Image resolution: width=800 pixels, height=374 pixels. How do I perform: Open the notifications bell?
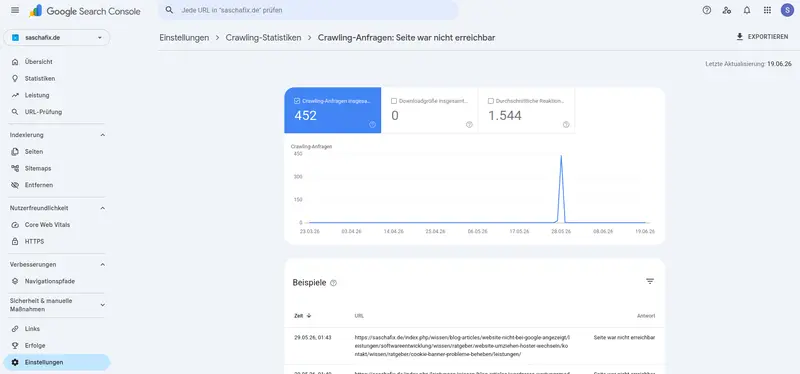[x=747, y=10]
